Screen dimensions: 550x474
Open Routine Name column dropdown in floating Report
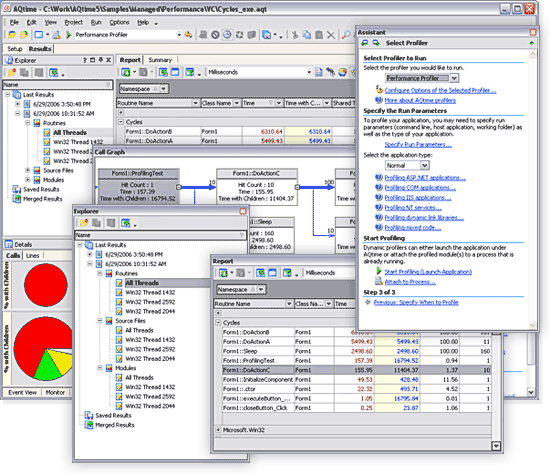tap(289, 304)
